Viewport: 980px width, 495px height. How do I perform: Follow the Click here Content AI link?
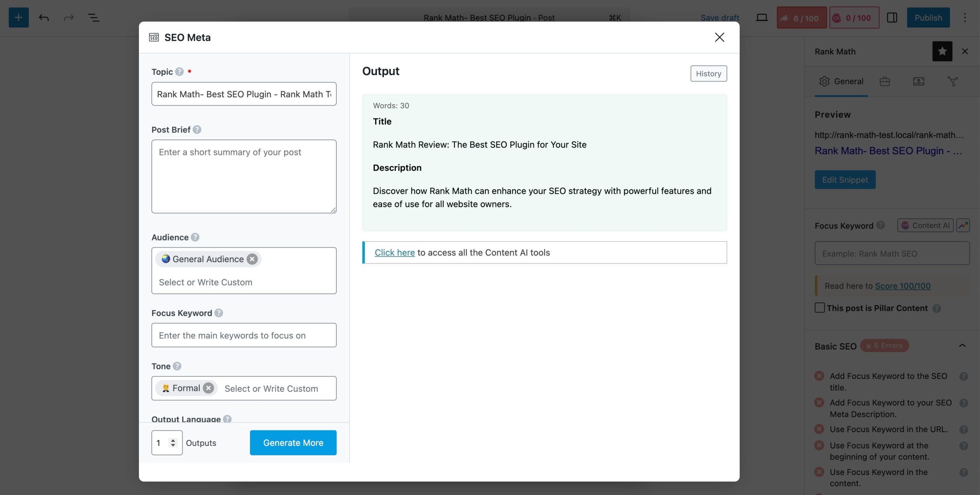pos(395,253)
